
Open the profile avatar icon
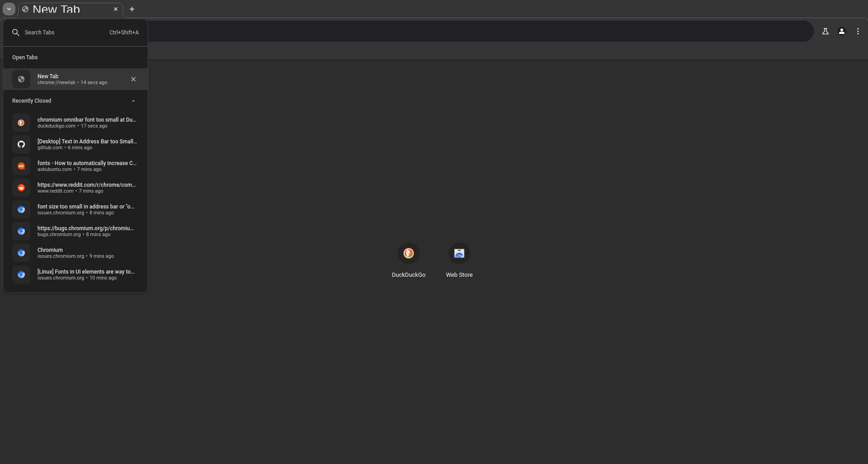pos(841,31)
